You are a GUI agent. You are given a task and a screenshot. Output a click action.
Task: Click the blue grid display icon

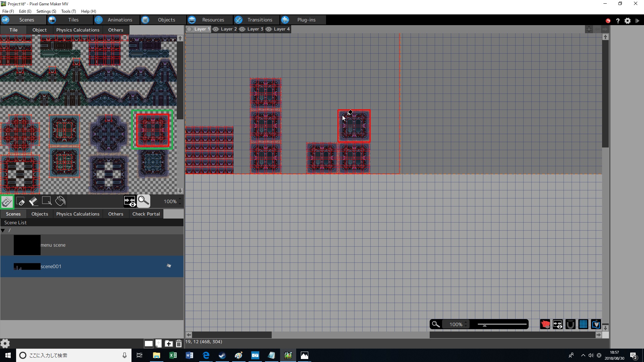click(x=583, y=324)
